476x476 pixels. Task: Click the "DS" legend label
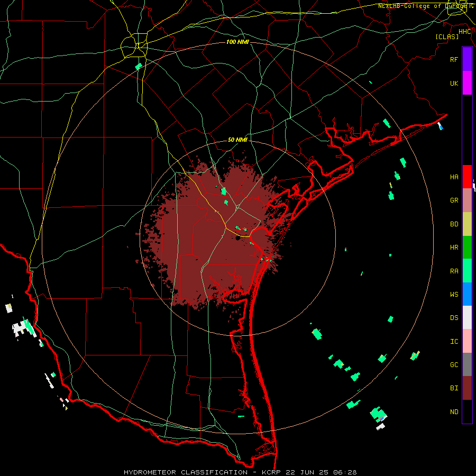454,318
